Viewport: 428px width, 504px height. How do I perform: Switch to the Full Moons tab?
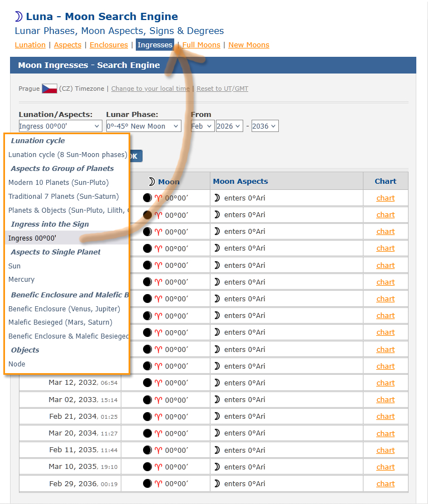[201, 45]
